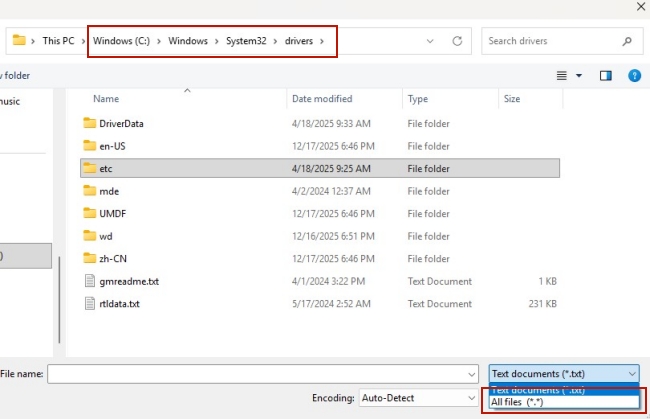Click the DriverData name text
This screenshot has height=419, width=650.
click(121, 124)
